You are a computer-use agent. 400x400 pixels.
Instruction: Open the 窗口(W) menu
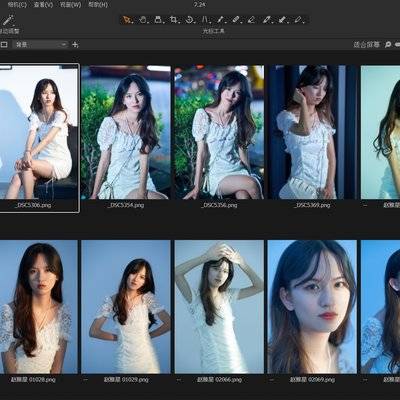coord(70,5)
